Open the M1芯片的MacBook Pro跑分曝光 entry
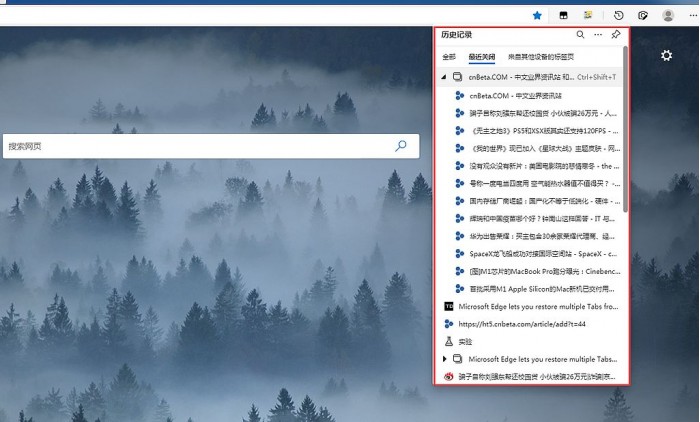700x422 pixels. tap(541, 271)
